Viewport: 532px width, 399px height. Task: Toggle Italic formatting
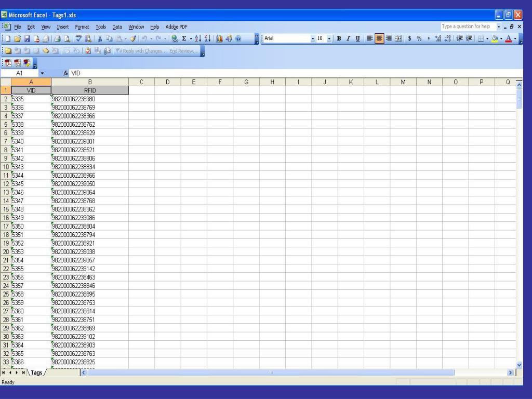pyautogui.click(x=348, y=38)
